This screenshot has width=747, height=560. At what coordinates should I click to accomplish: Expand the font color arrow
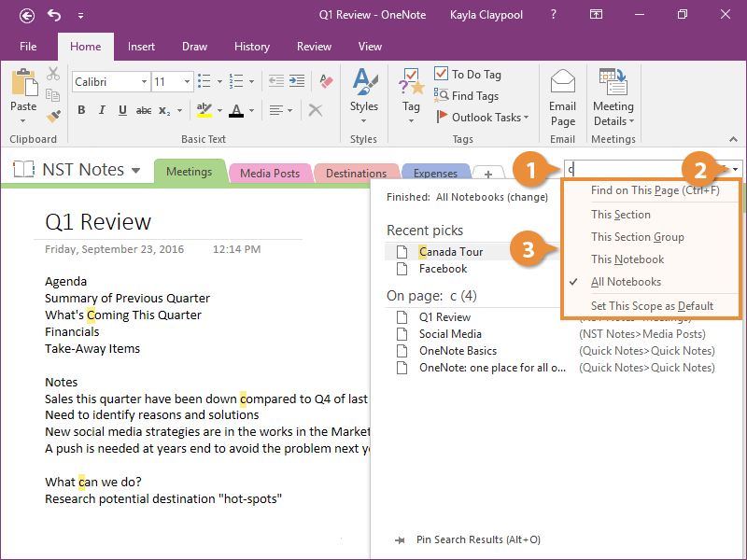[251, 111]
